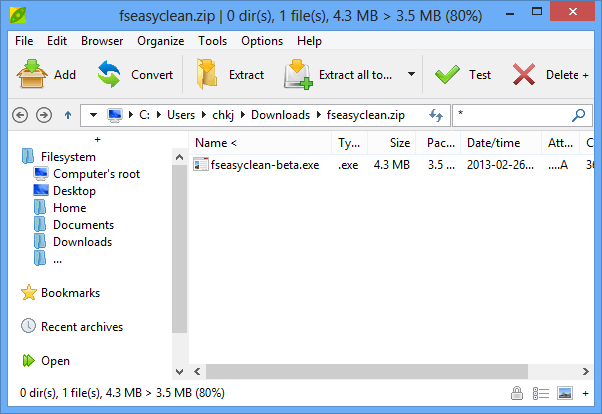Select the Documents folder in the tree

[83, 225]
